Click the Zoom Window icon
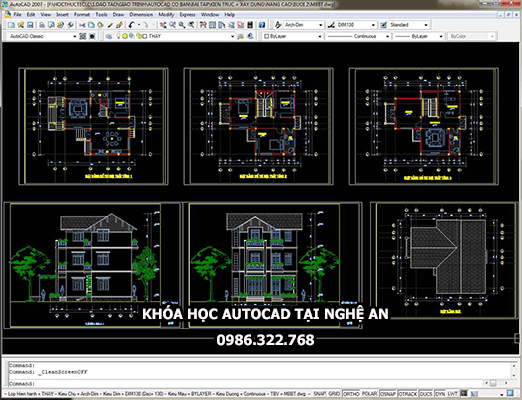The image size is (522, 400). click(x=182, y=25)
